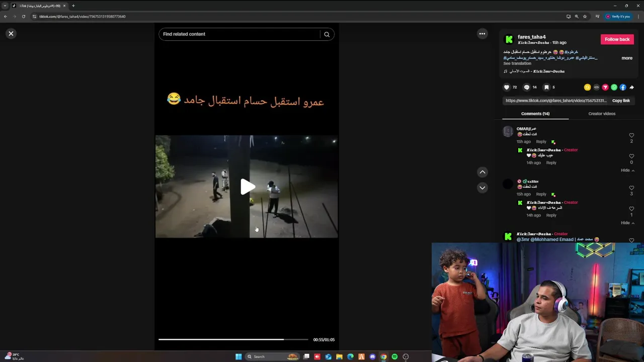This screenshot has width=644, height=362.
Task: Open the Chrome three-dot menu
Action: tap(638, 17)
